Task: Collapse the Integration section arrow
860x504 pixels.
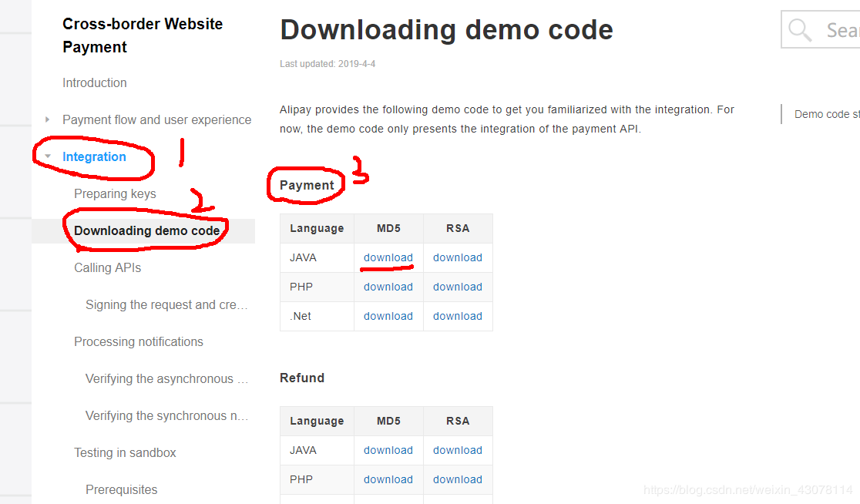Action: 48,156
